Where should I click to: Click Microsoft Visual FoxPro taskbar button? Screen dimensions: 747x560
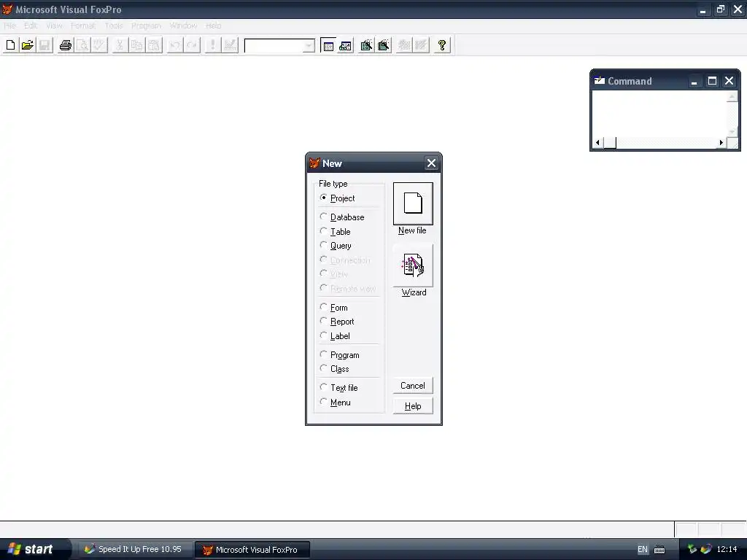coord(252,550)
